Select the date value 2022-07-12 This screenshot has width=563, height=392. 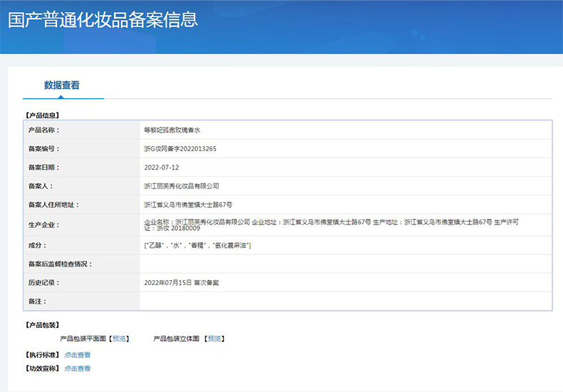pyautogui.click(x=161, y=167)
